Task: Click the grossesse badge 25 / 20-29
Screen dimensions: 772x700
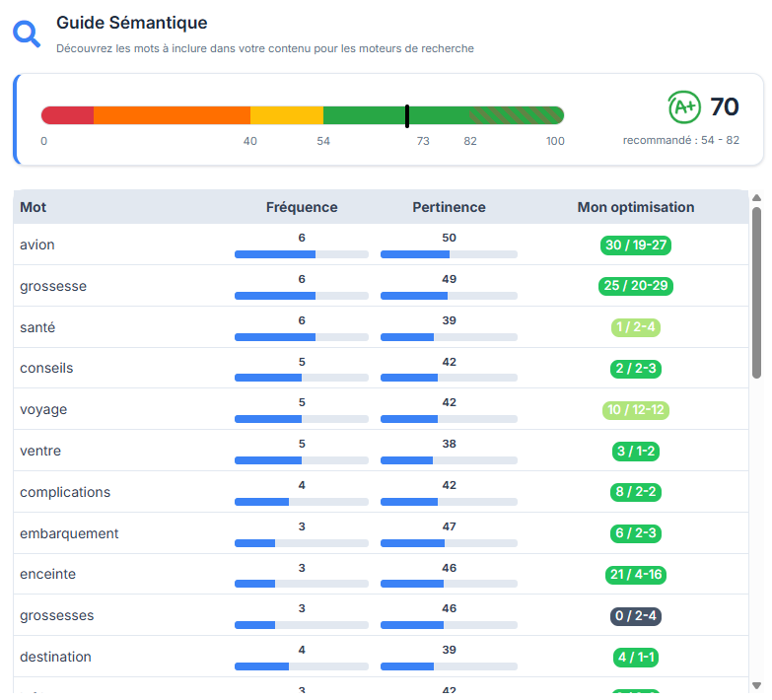Action: [x=636, y=286]
